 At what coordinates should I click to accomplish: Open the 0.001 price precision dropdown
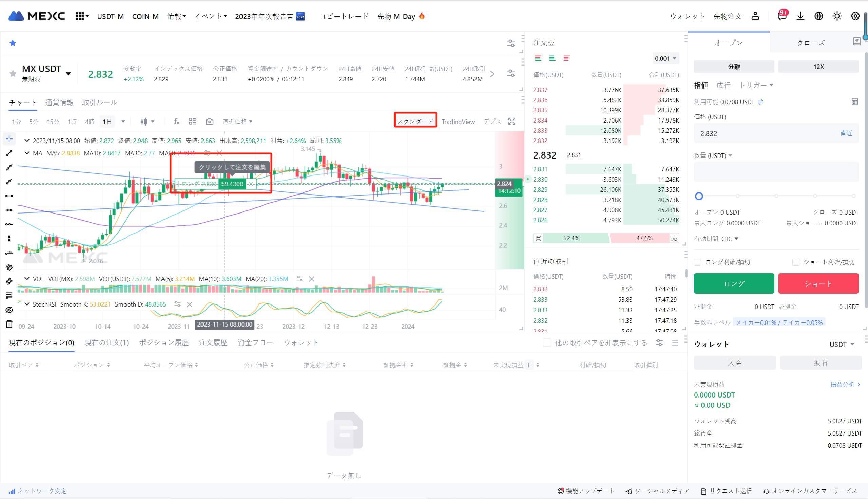664,58
